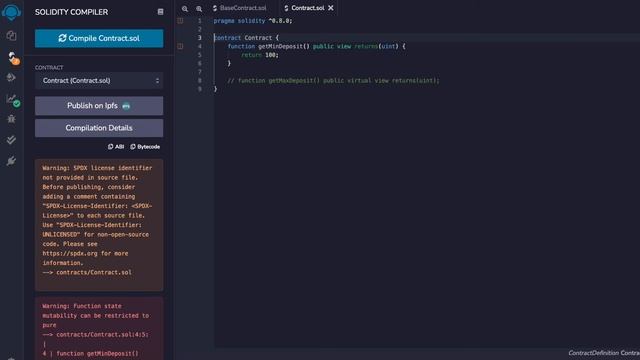Screen dimensions: 640x360
Task: Click the pragma solidity line of code
Action: click(x=253, y=20)
